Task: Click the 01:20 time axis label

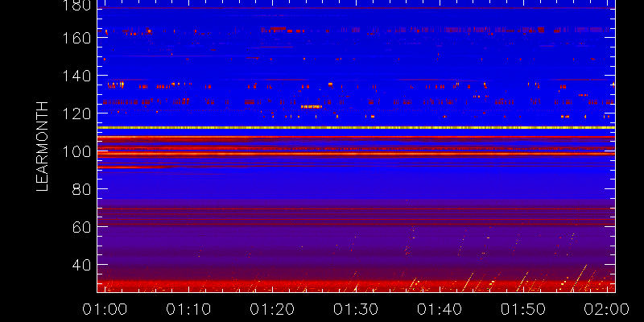Action: 272,309
